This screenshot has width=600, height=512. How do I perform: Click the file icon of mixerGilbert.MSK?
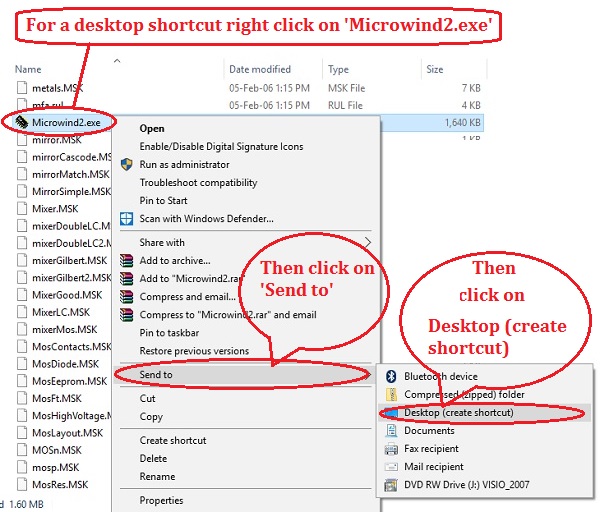[x=22, y=260]
